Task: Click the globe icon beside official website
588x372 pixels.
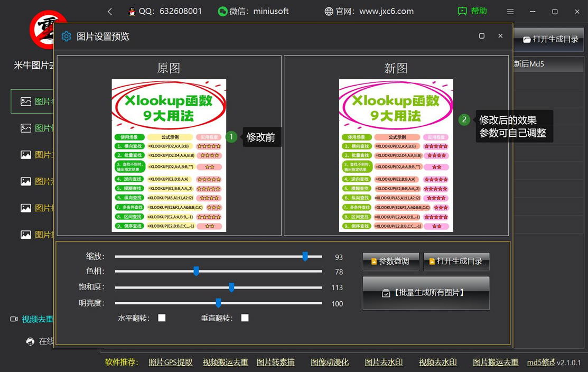Action: point(329,12)
